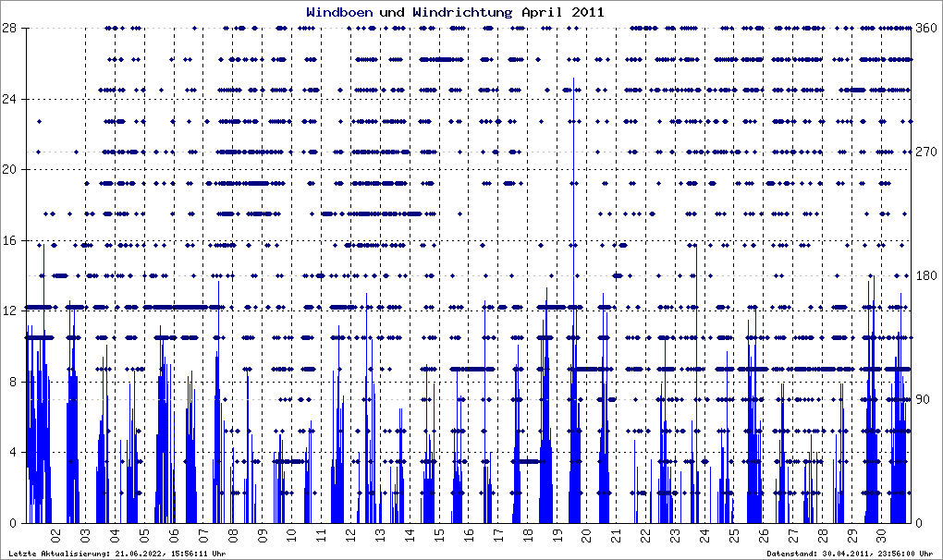Screen dimensions: 943x560
Task: Click day label 06 on x-axis
Action: pos(173,535)
